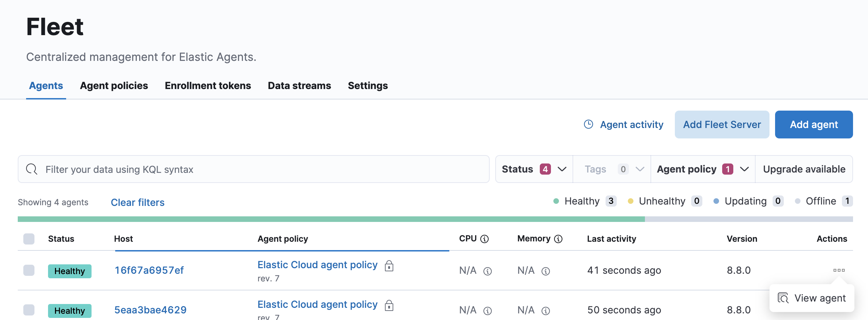The width and height of the screenshot is (868, 320).
Task: Click the Clear filters link
Action: [137, 202]
